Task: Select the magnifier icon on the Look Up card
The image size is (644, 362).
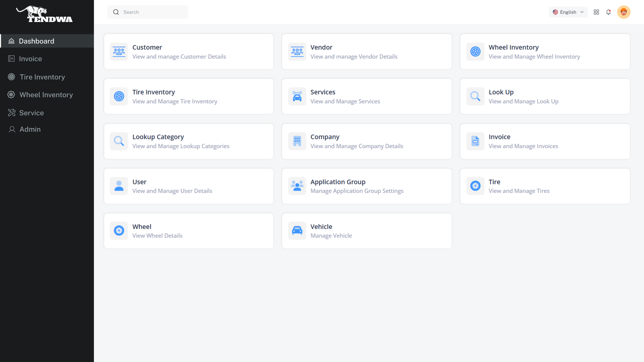Action: tap(475, 96)
